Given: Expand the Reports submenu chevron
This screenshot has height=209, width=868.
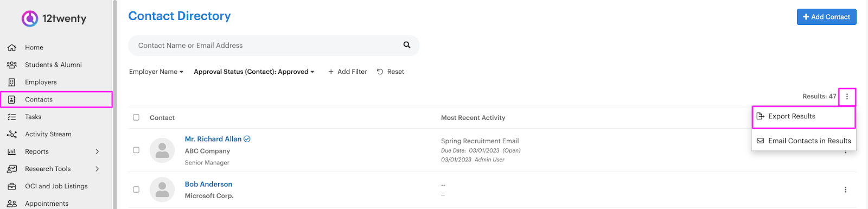Looking at the screenshot, I should 98,152.
